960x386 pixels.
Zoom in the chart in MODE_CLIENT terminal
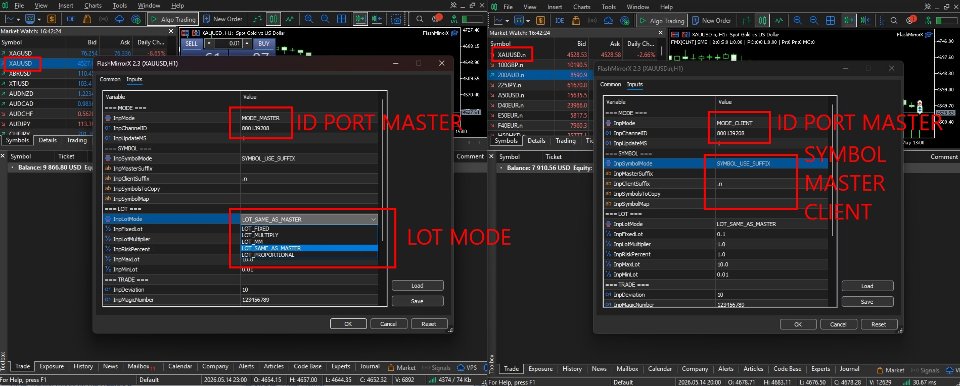point(797,20)
